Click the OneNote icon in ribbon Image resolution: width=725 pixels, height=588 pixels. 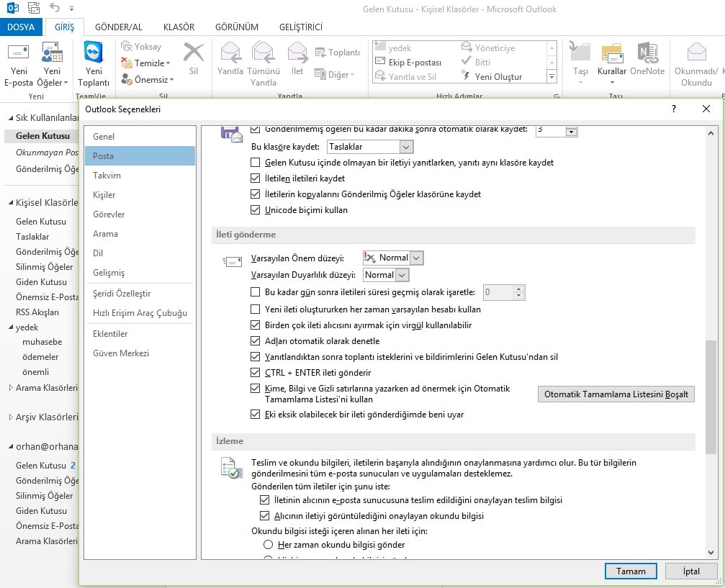click(647, 53)
